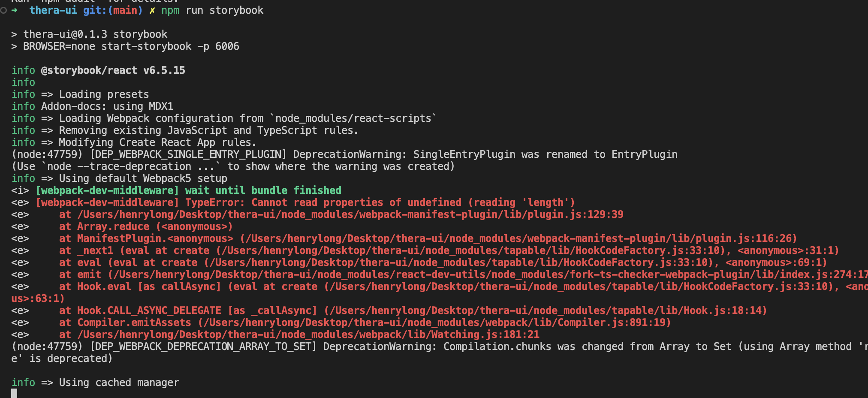Click the git:(main) branch label

click(112, 10)
